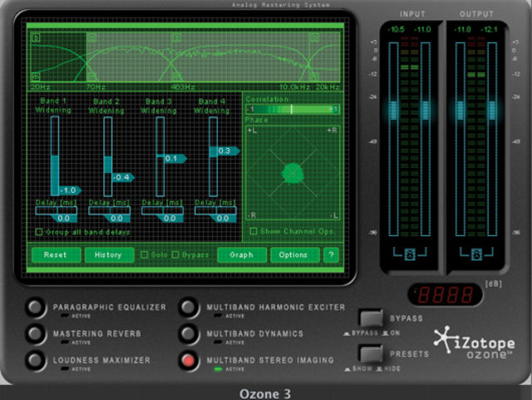Click the left Output gain fader handle
The height and width of the screenshot is (400, 532).
pos(460,110)
